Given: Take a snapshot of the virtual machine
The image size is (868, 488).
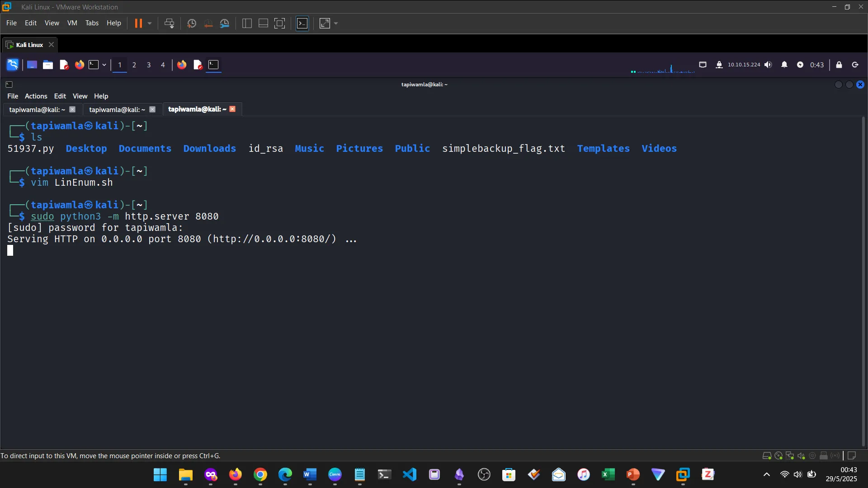Looking at the screenshot, I should click(192, 23).
